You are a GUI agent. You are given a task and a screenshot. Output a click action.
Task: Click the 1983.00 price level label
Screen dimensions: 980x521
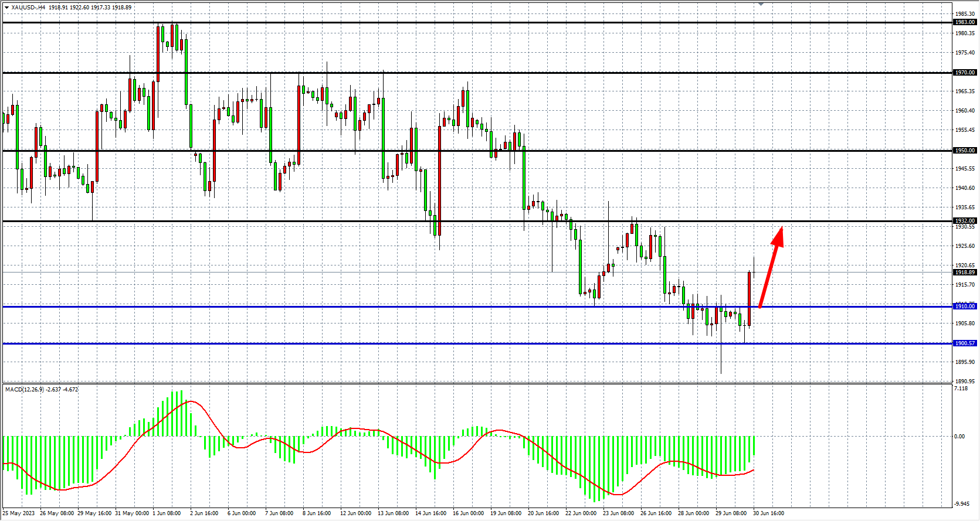[965, 22]
